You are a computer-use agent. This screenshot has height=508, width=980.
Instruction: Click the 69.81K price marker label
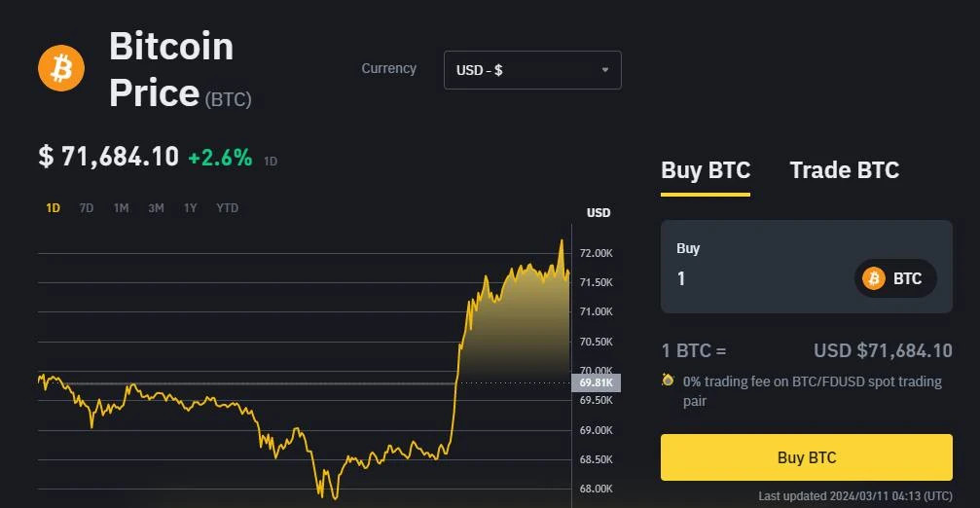click(x=596, y=383)
